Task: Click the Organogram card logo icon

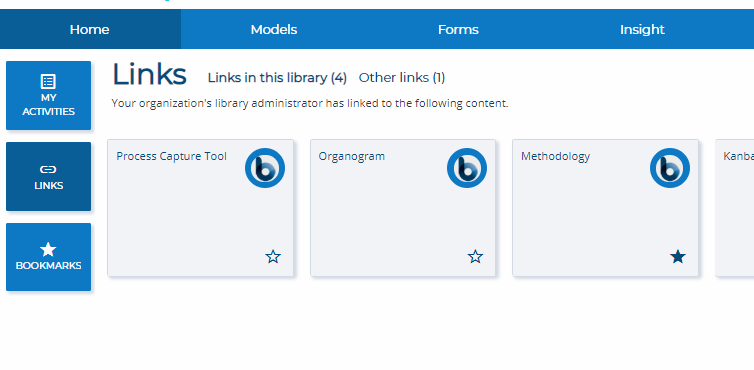Action: click(466, 168)
